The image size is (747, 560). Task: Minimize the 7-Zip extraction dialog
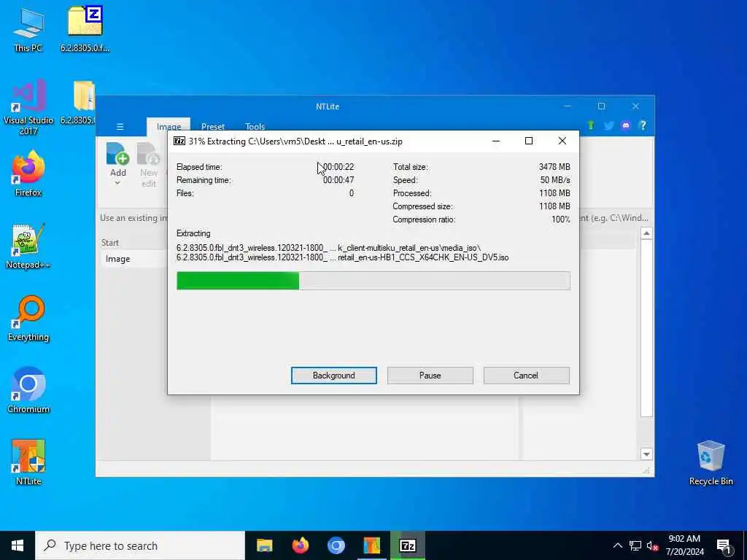tap(496, 141)
